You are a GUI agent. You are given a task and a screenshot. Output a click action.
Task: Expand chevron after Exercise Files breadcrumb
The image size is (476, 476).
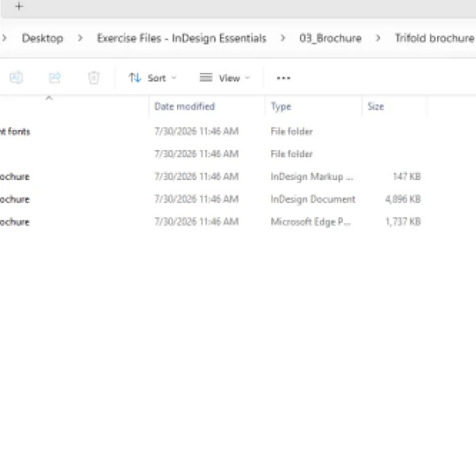coord(283,38)
